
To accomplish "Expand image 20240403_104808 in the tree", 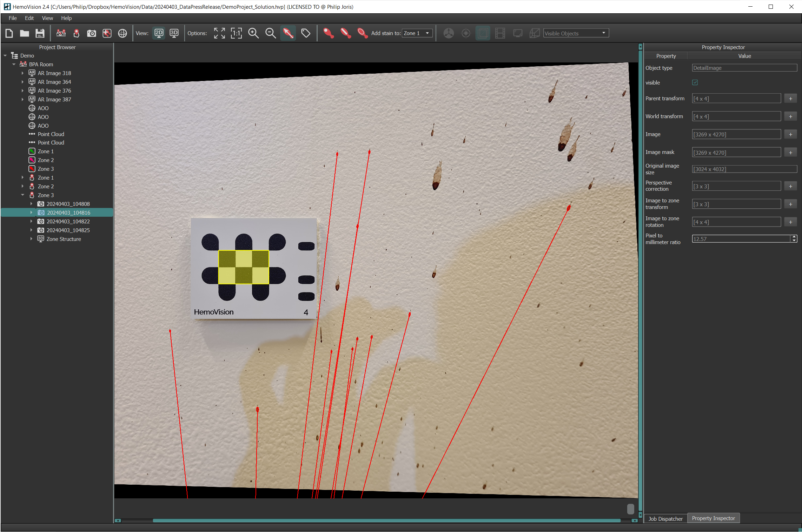I will 31,204.
